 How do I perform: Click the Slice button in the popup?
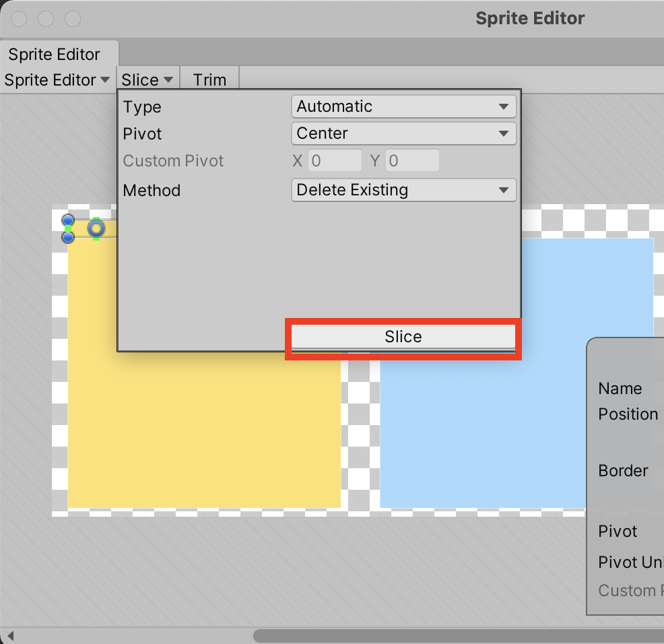(403, 337)
